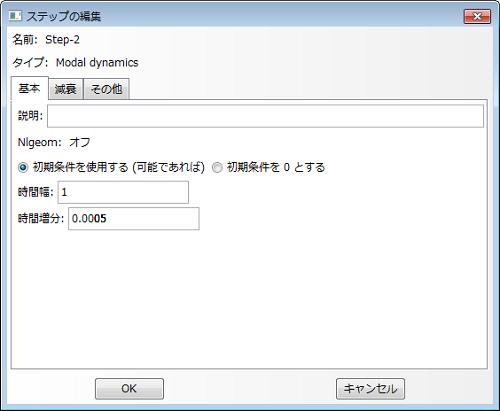
Task: Confirm with the OK button
Action: (x=129, y=389)
